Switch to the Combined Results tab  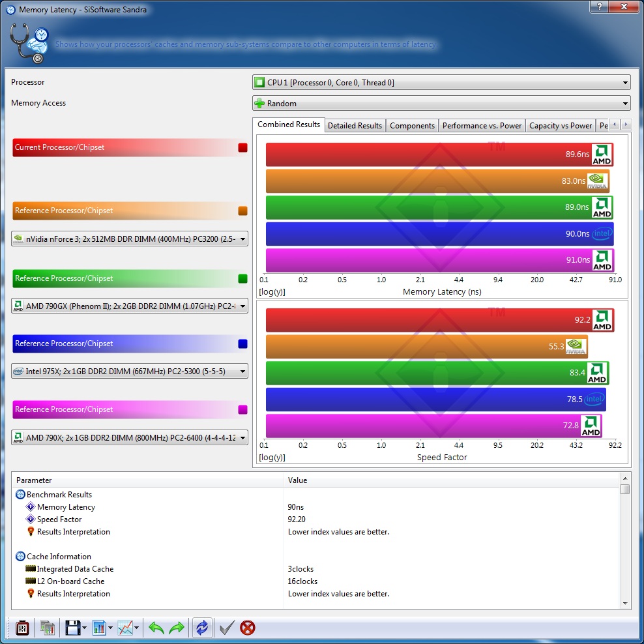pos(289,124)
